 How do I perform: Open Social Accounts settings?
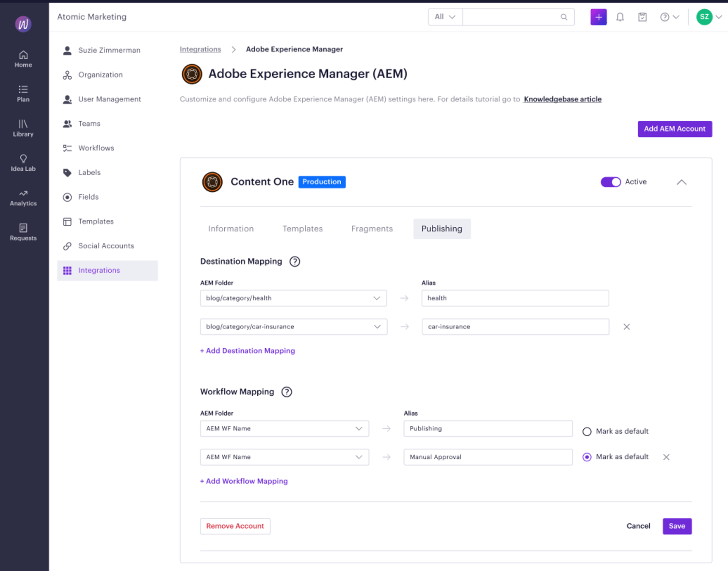(107, 246)
